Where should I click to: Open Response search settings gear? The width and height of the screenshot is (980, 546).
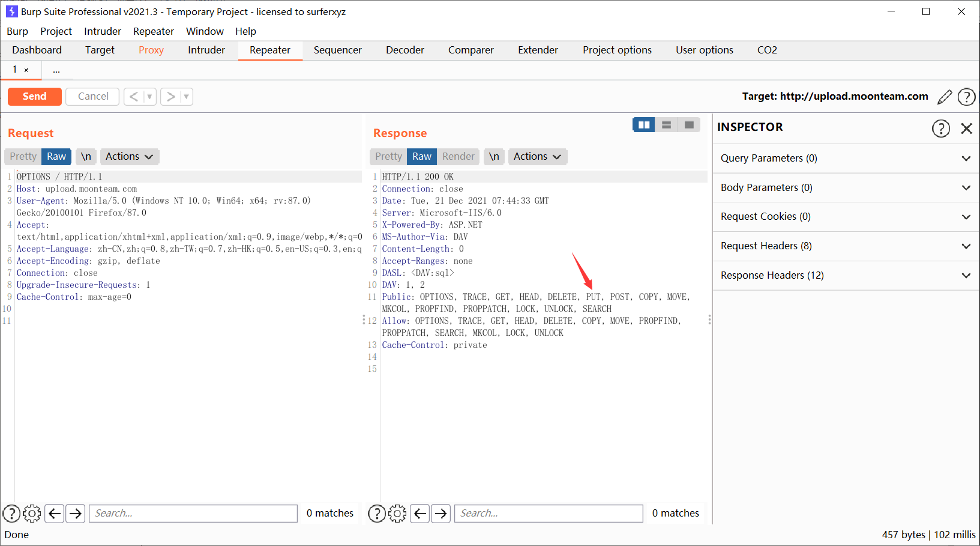tap(397, 514)
